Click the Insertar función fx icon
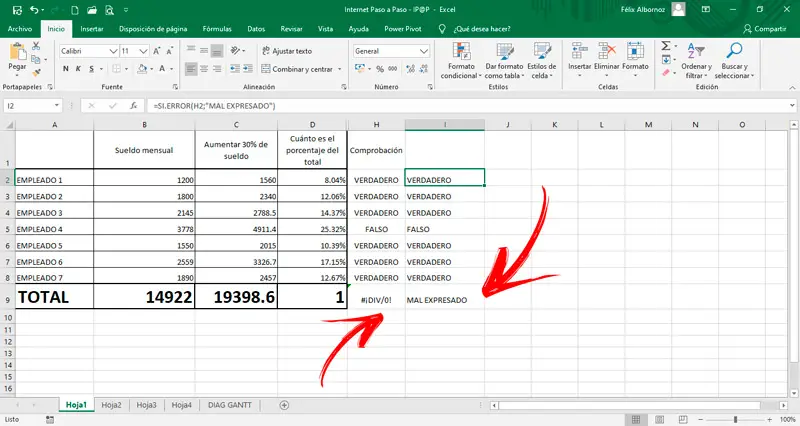The width and height of the screenshot is (800, 426). [x=135, y=105]
